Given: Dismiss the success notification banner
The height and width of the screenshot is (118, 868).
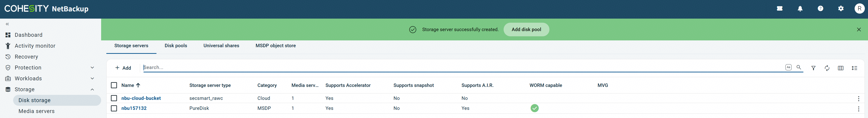Looking at the screenshot, I should (859, 30).
